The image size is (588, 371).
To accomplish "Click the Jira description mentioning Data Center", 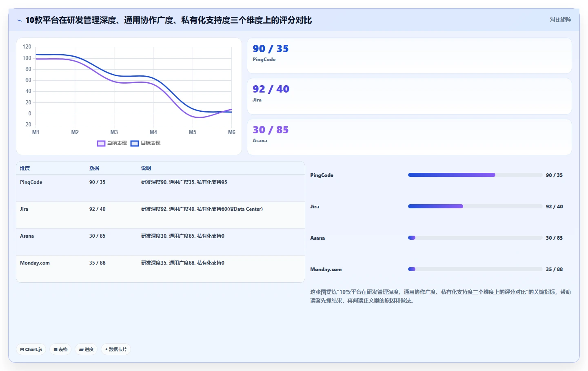I will (x=202, y=209).
